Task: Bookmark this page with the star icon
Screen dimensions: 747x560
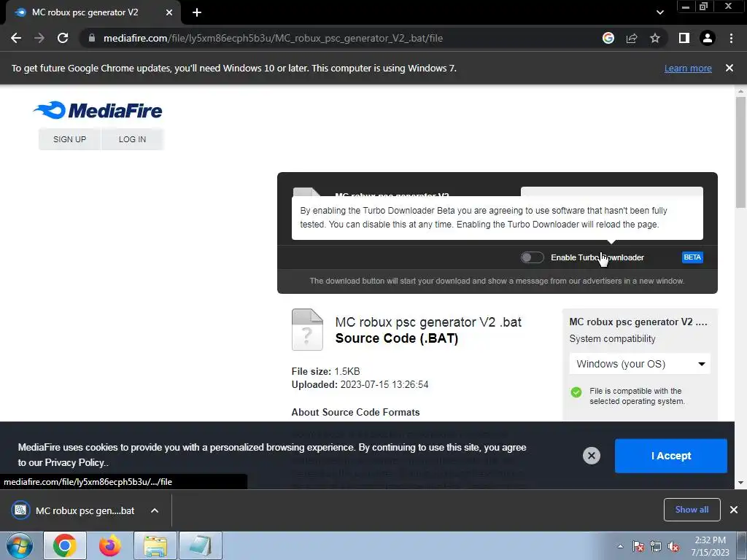Action: pos(655,38)
